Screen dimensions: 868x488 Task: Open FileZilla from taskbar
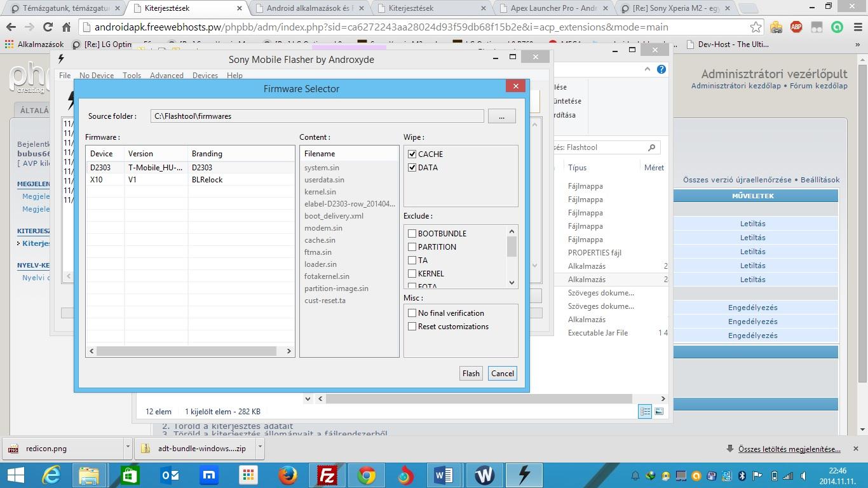tap(327, 475)
